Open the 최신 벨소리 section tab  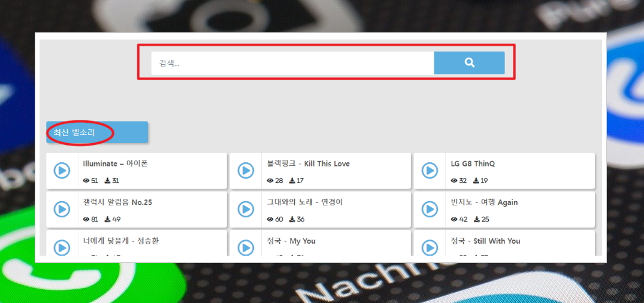point(97,132)
